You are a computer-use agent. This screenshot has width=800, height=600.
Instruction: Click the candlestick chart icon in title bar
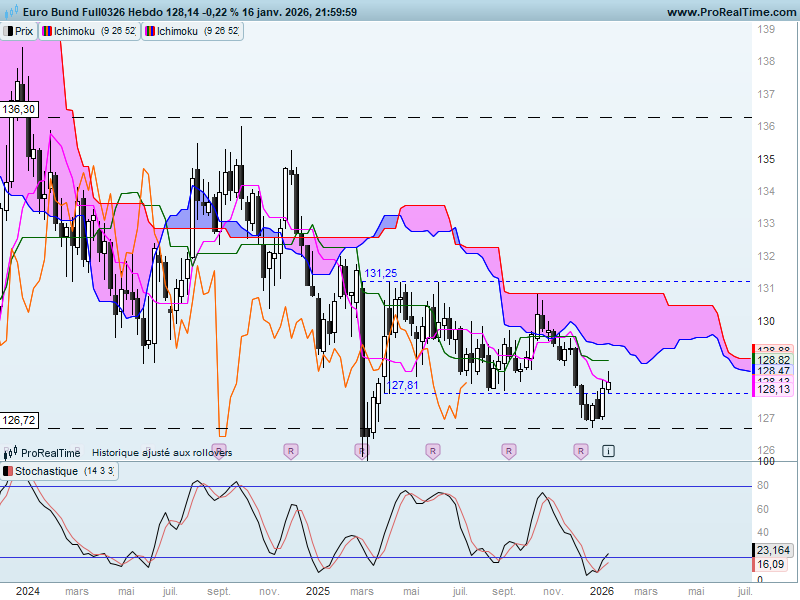coord(11,11)
